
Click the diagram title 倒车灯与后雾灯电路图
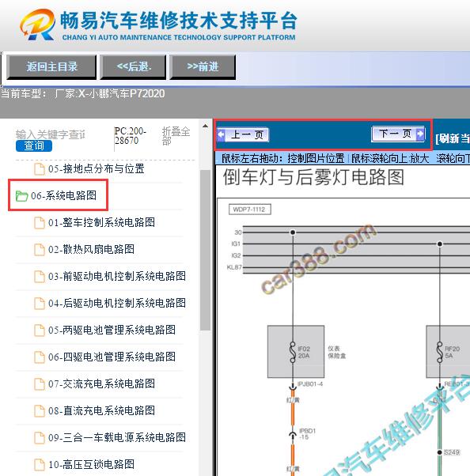[x=313, y=177]
